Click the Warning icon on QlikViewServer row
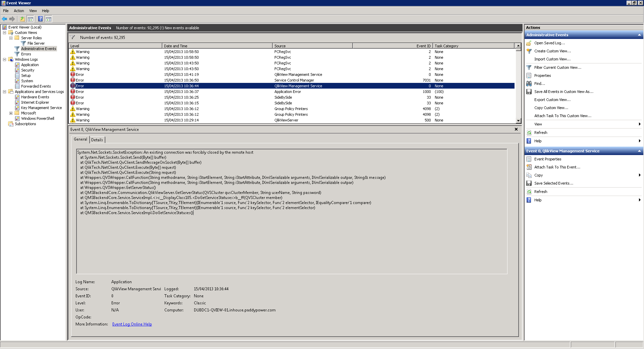 click(73, 120)
